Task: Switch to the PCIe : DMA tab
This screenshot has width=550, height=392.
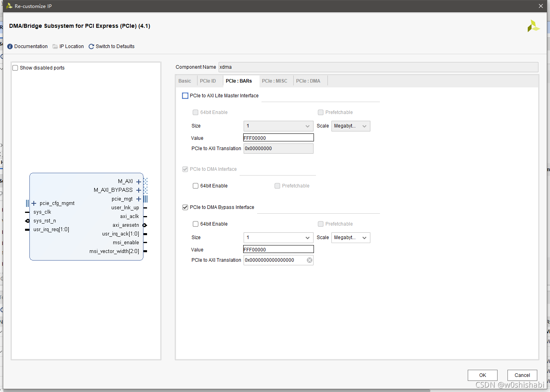Action: tap(308, 81)
